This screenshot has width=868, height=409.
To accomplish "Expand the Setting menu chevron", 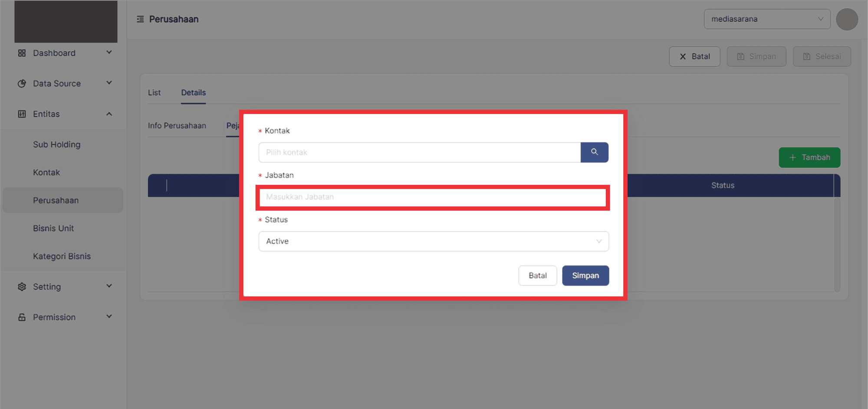I will 109,286.
